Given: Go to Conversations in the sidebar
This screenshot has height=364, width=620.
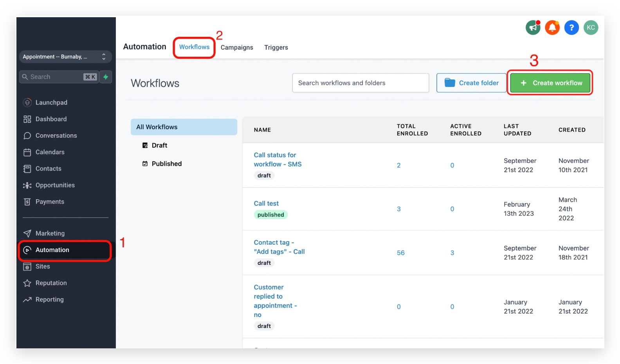Looking at the screenshot, I should click(56, 135).
